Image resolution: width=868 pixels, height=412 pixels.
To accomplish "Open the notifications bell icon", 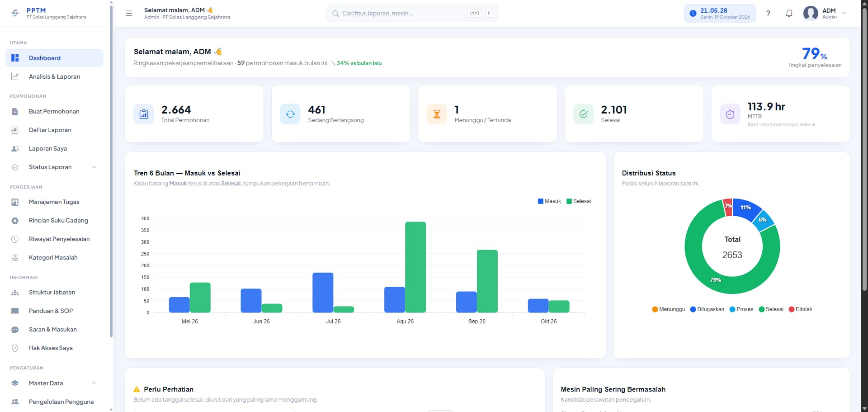I will 789,14.
